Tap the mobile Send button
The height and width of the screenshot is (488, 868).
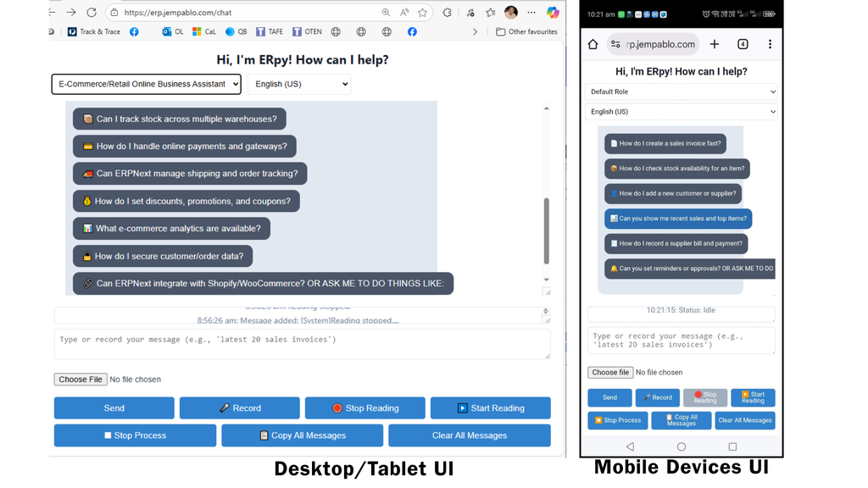[x=610, y=397]
